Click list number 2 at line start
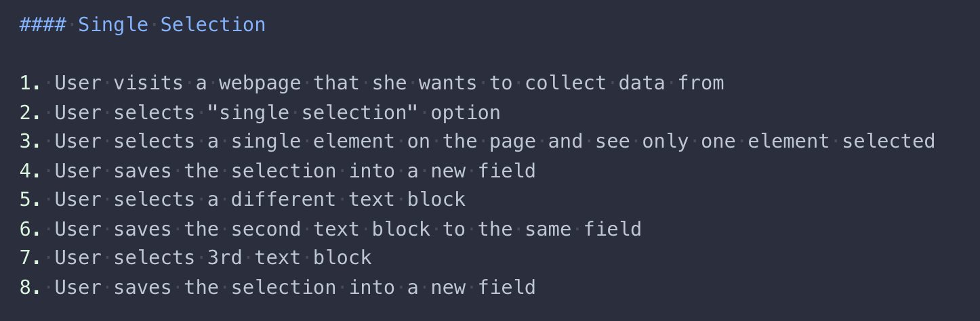The image size is (980, 321). pyautogui.click(x=30, y=112)
